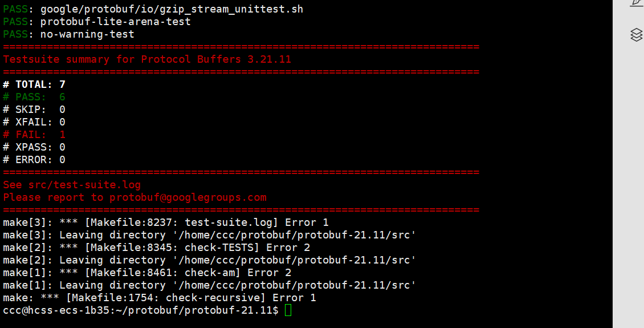Screen dimensions: 644x328
Task: Click the green '# PASS: 6' line
Action: click(34, 97)
